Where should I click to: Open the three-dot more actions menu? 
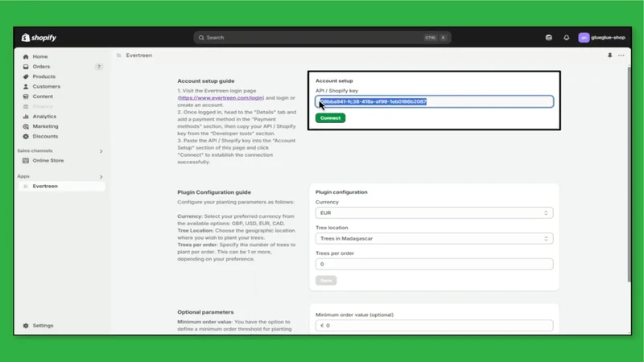tap(621, 56)
